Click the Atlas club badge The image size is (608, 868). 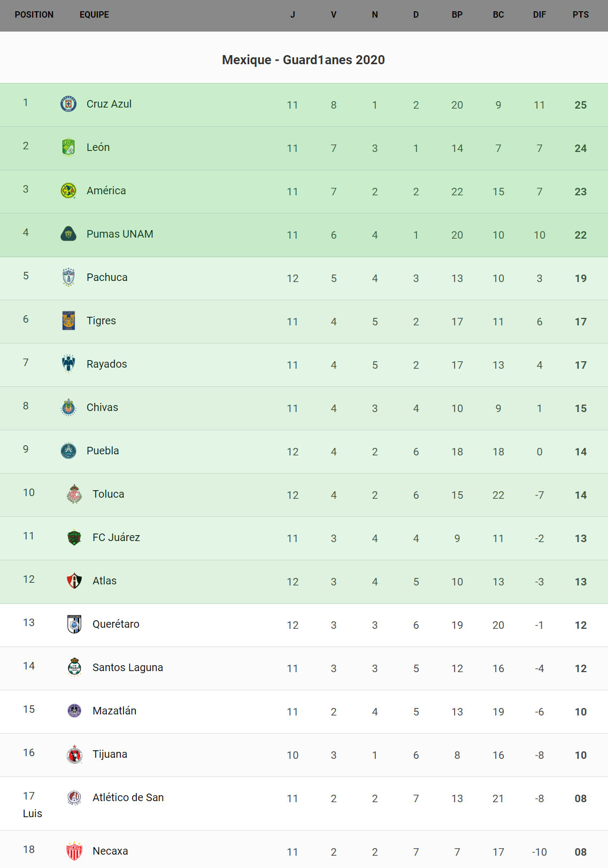[74, 581]
